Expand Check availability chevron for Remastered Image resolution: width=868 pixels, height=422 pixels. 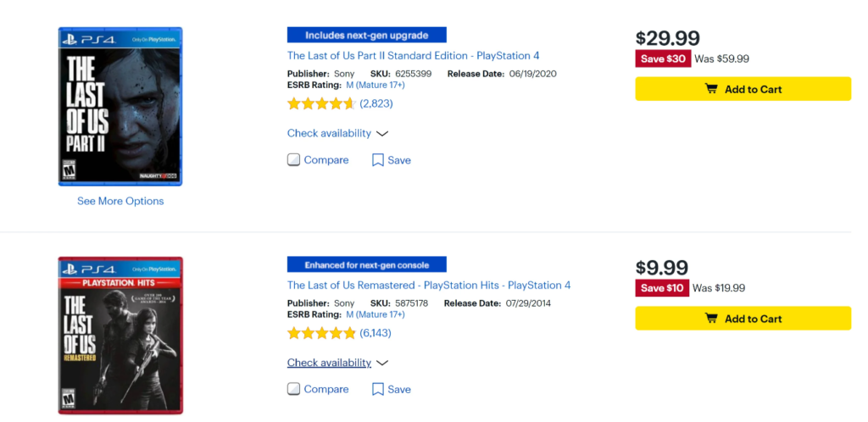point(382,364)
